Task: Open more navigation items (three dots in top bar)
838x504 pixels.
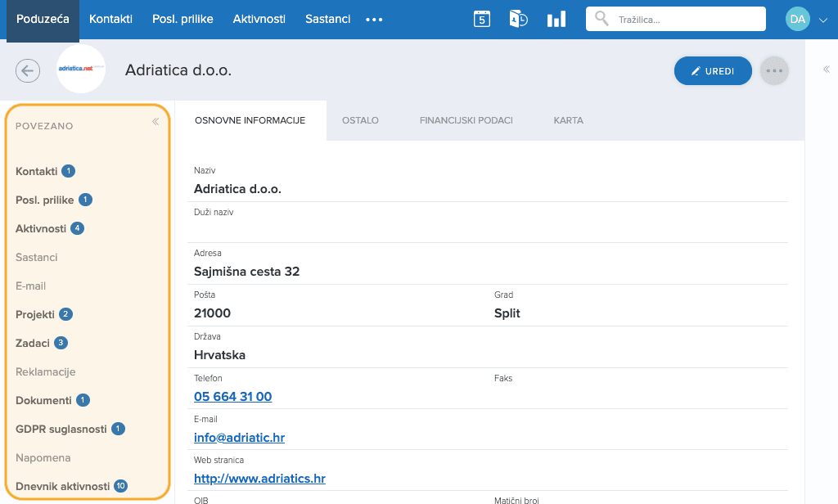Action: point(374,20)
